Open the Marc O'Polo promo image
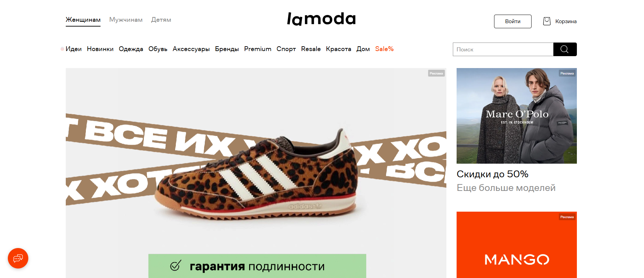Screen dimensions: 644x278 (517, 116)
